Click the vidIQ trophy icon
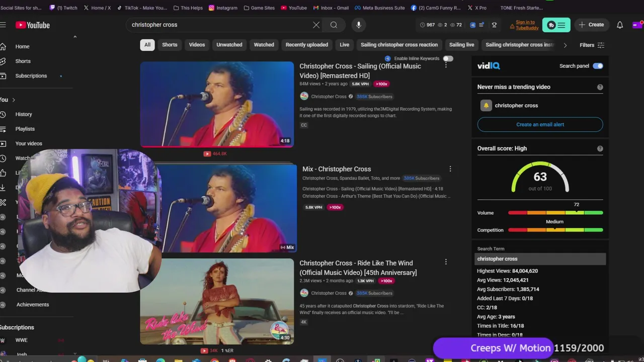 (494, 25)
